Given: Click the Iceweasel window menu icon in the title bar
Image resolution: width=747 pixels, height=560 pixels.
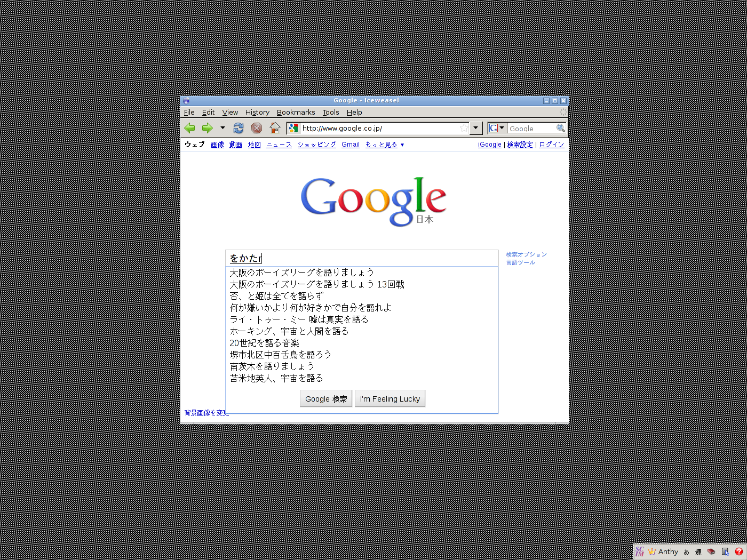Looking at the screenshot, I should coord(186,100).
